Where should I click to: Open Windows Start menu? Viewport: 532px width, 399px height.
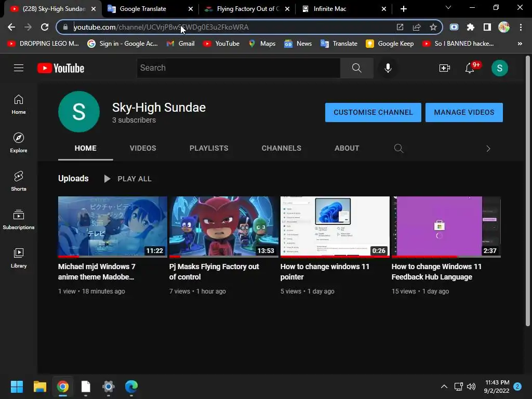coord(17,387)
